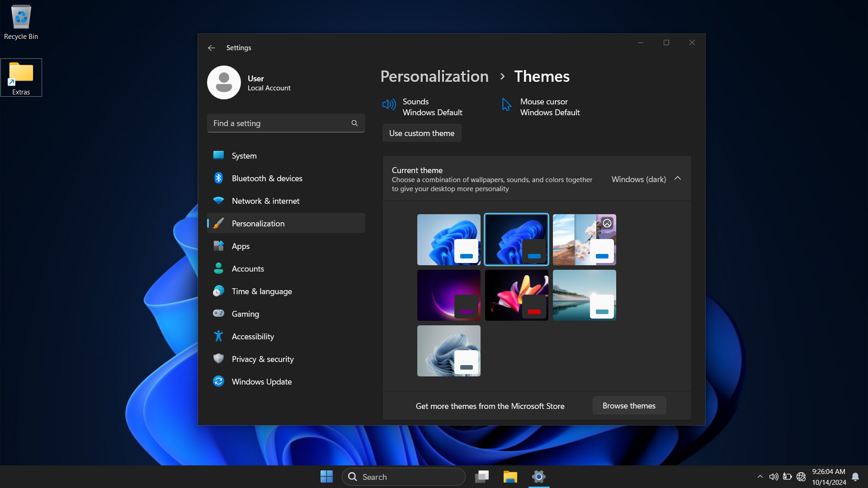Click Browse themes button
The image size is (868, 488).
(629, 405)
